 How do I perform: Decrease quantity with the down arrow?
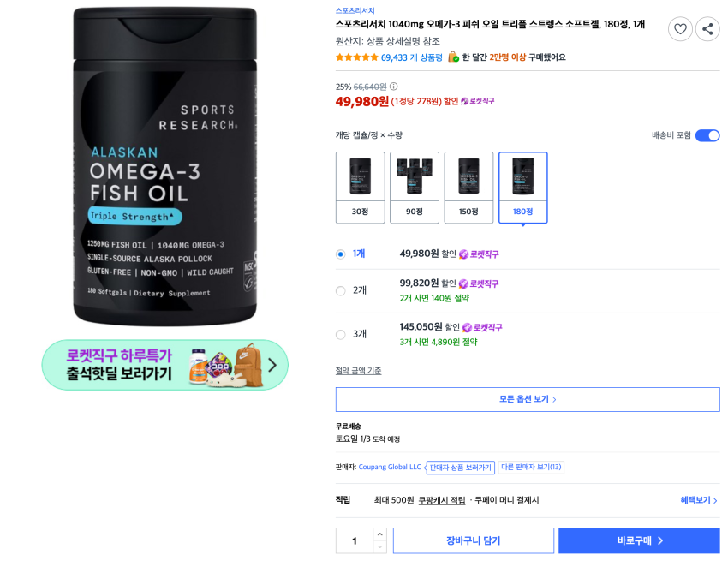tap(380, 546)
